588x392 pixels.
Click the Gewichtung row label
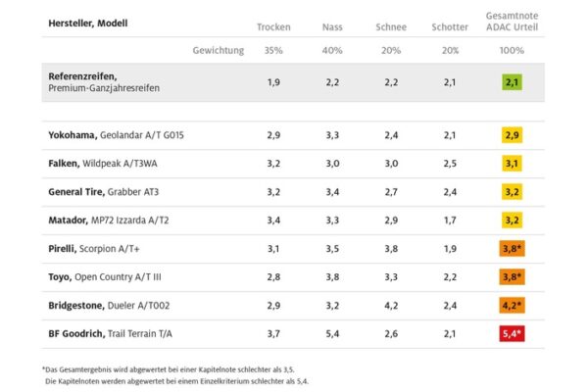pyautogui.click(x=218, y=49)
